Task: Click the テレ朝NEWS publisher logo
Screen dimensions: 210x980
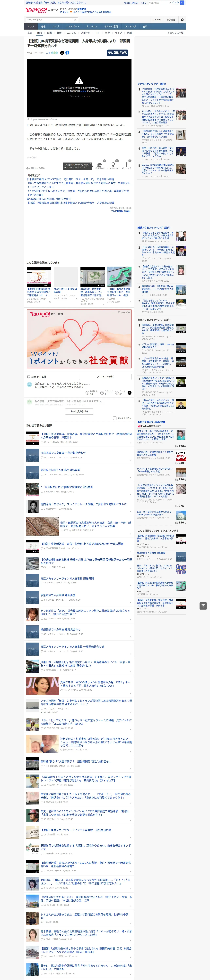Action: pos(117,53)
